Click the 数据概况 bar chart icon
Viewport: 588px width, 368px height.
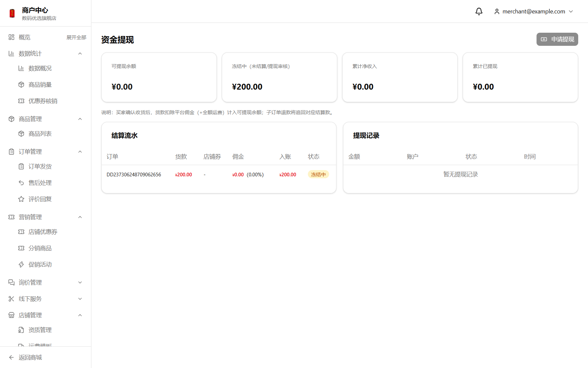coord(21,68)
